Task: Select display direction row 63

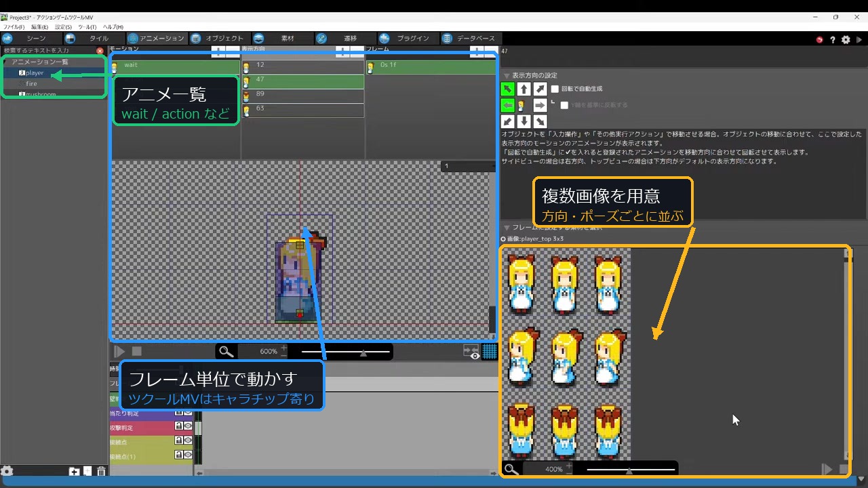Action: pyautogui.click(x=303, y=110)
